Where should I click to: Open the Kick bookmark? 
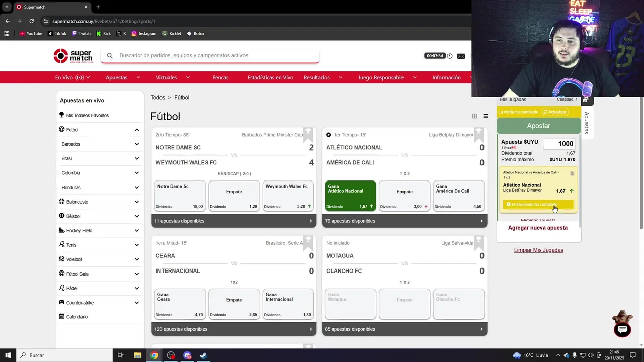tap(103, 34)
